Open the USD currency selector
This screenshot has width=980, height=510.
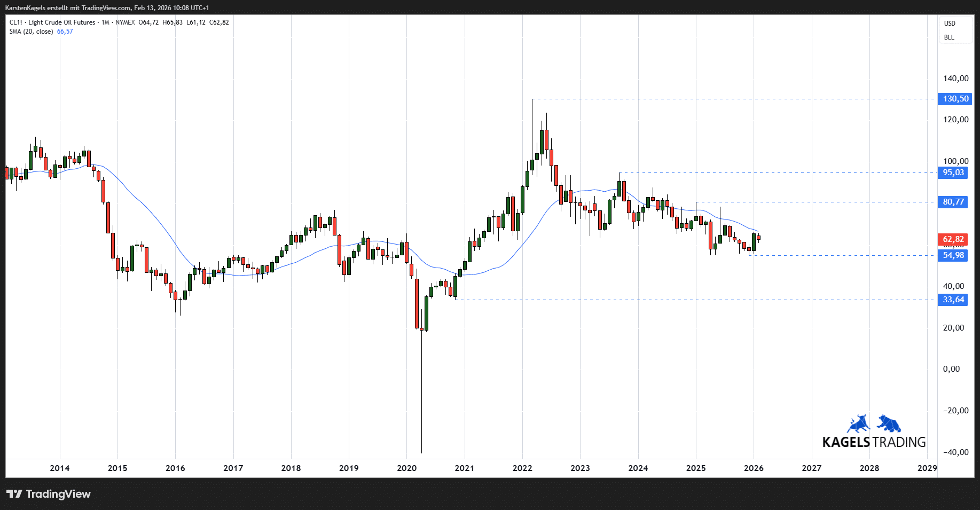[x=950, y=23]
